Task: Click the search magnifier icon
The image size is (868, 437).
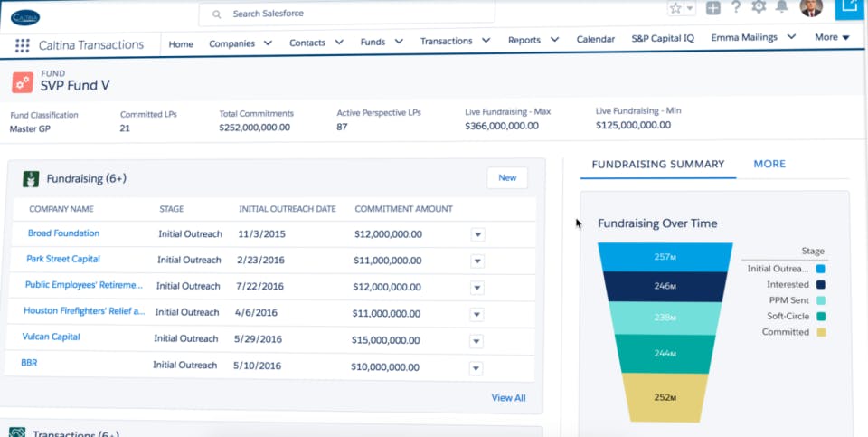Action: (x=217, y=14)
